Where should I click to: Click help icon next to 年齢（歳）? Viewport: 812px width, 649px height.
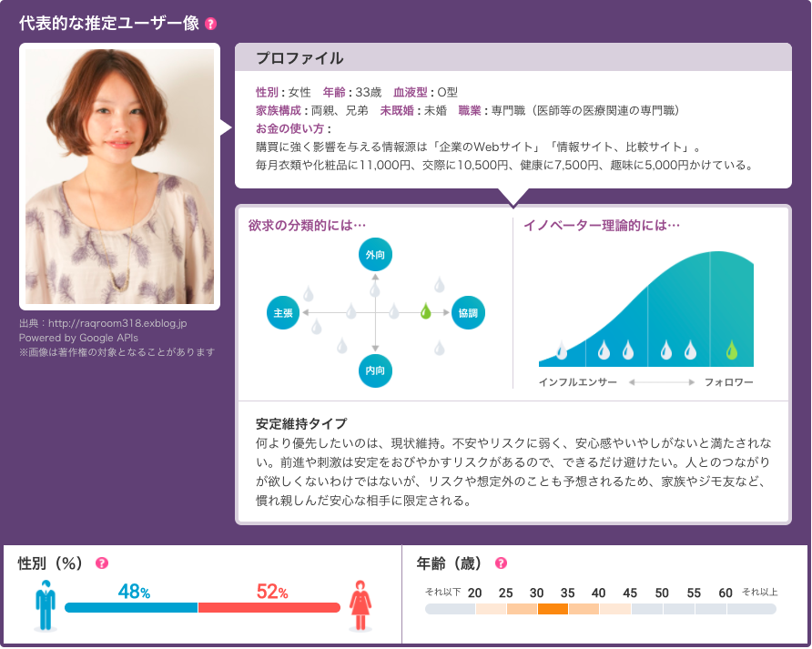(x=501, y=563)
